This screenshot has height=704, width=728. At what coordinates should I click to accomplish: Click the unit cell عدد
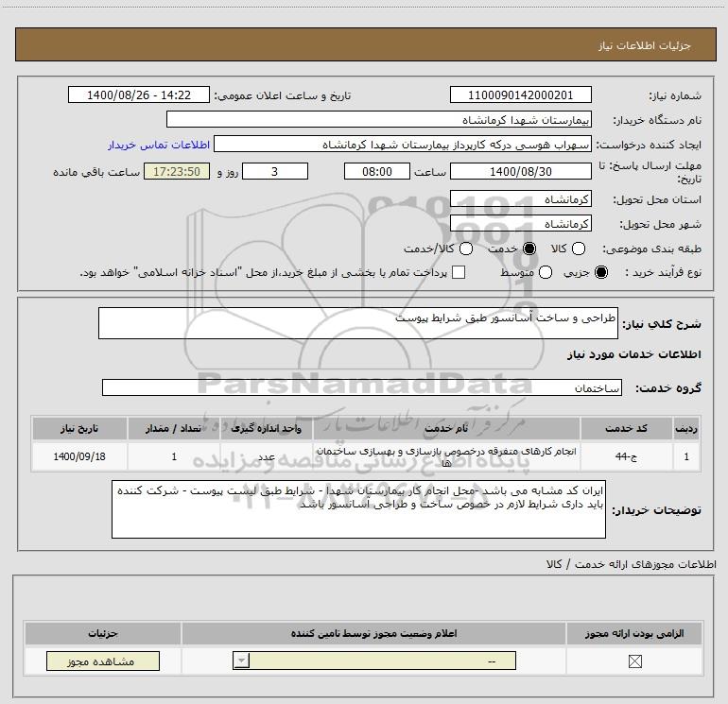pos(267,457)
